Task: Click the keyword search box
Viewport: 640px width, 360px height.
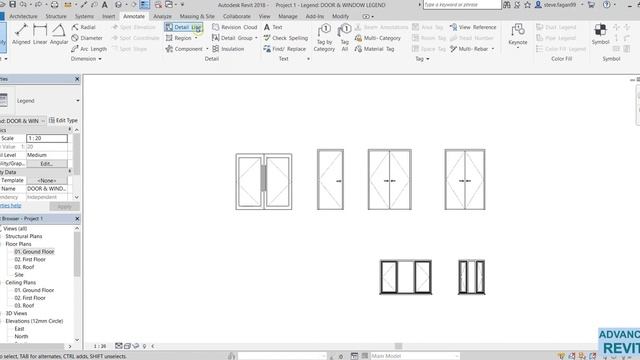Action: pyautogui.click(x=462, y=5)
